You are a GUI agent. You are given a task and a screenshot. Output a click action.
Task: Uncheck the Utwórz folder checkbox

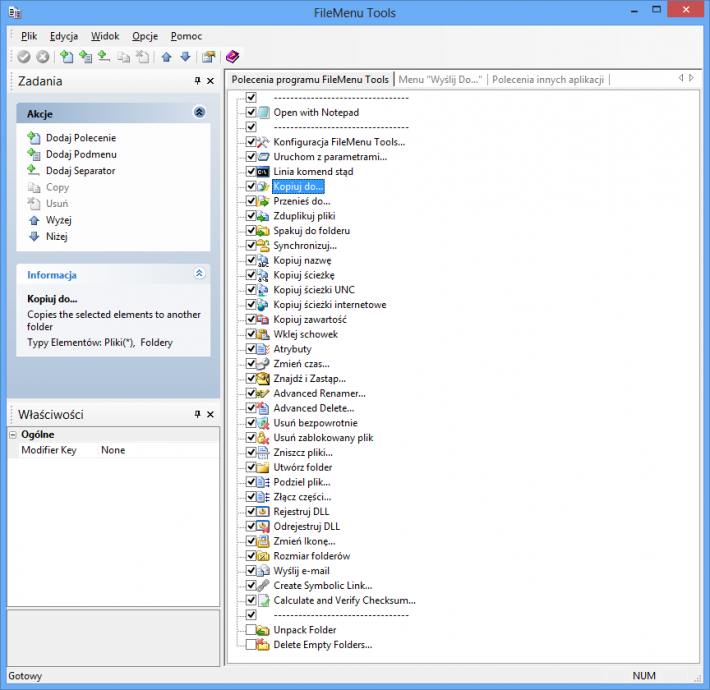click(x=251, y=467)
